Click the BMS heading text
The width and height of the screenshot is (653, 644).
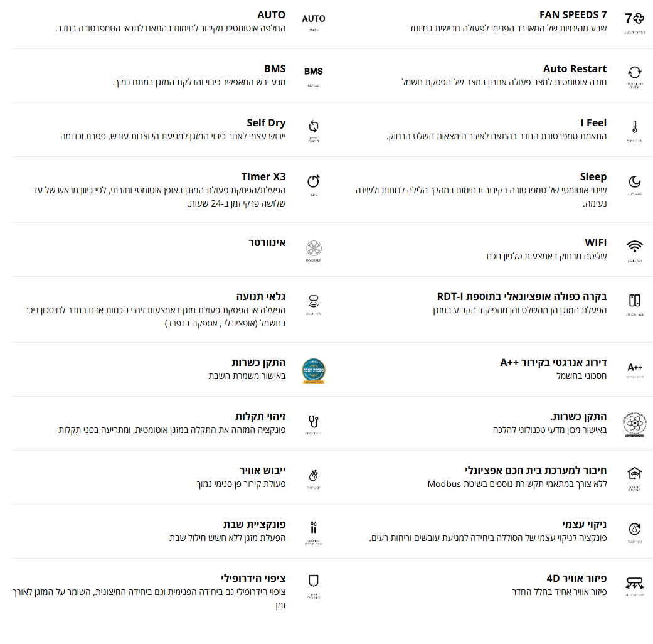tap(275, 69)
